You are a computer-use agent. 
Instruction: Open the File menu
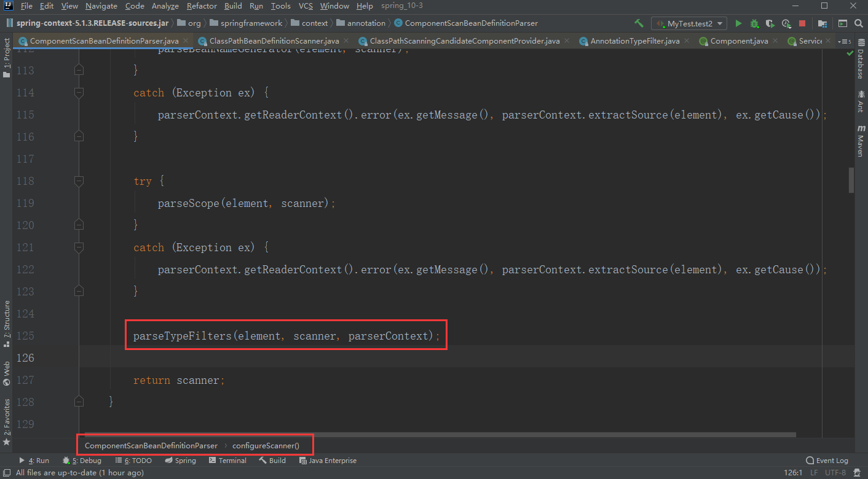[26, 6]
